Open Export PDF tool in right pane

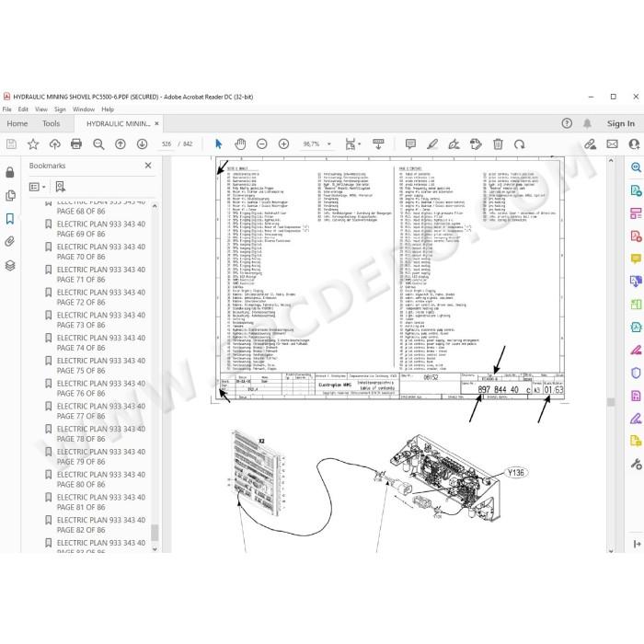tap(636, 190)
